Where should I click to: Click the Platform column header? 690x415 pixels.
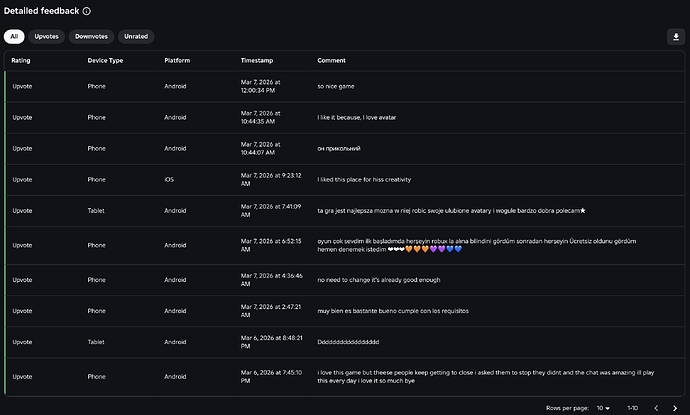click(x=177, y=61)
